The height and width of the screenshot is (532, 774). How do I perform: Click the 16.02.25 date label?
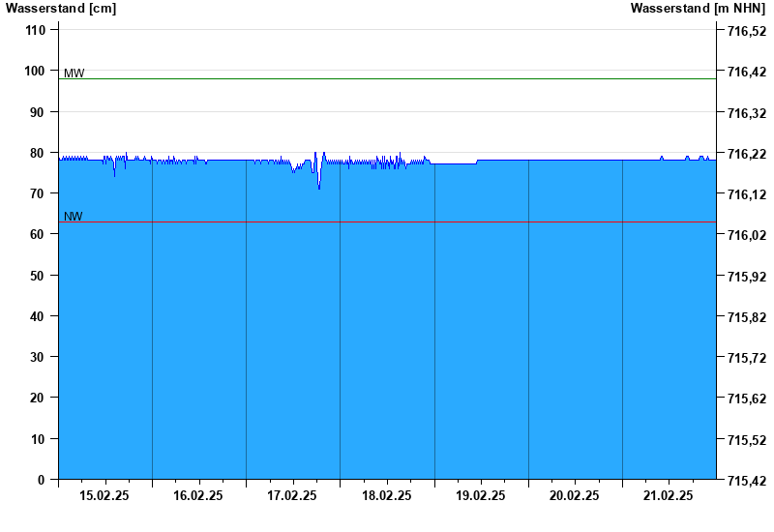(198, 495)
